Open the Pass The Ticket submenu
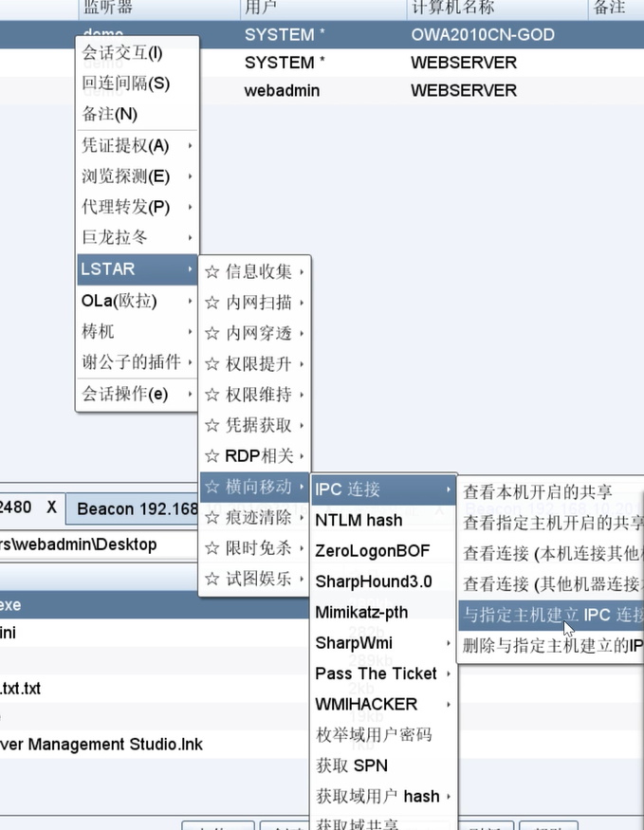 tap(377, 673)
